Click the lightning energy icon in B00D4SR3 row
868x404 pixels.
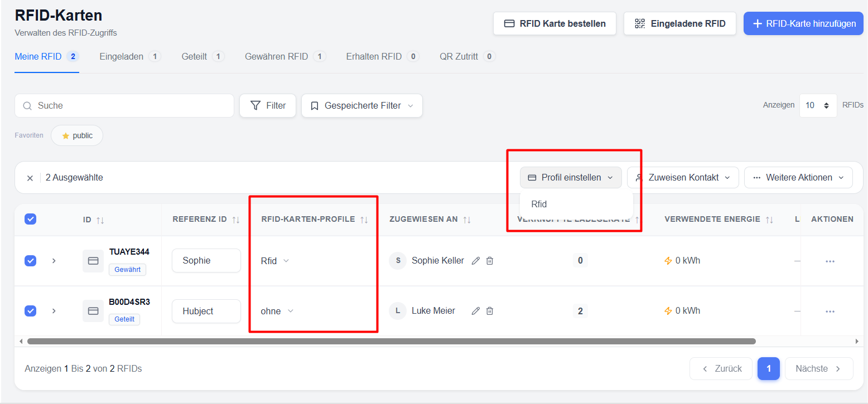tap(668, 311)
